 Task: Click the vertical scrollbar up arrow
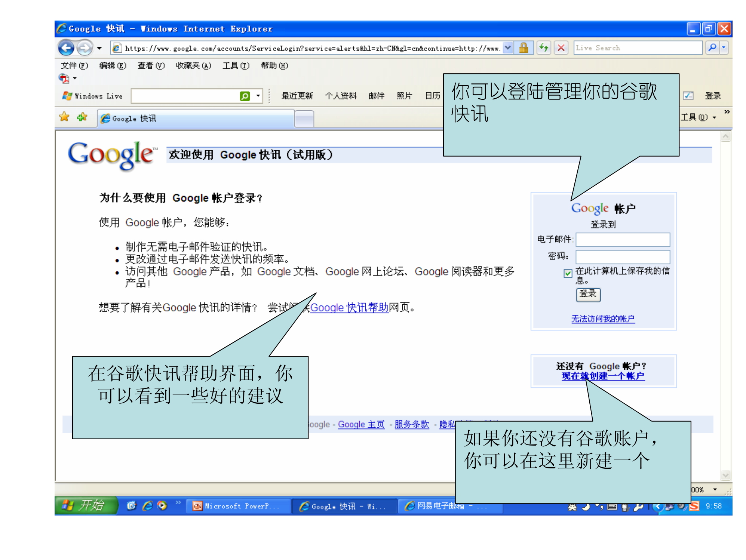coord(725,137)
